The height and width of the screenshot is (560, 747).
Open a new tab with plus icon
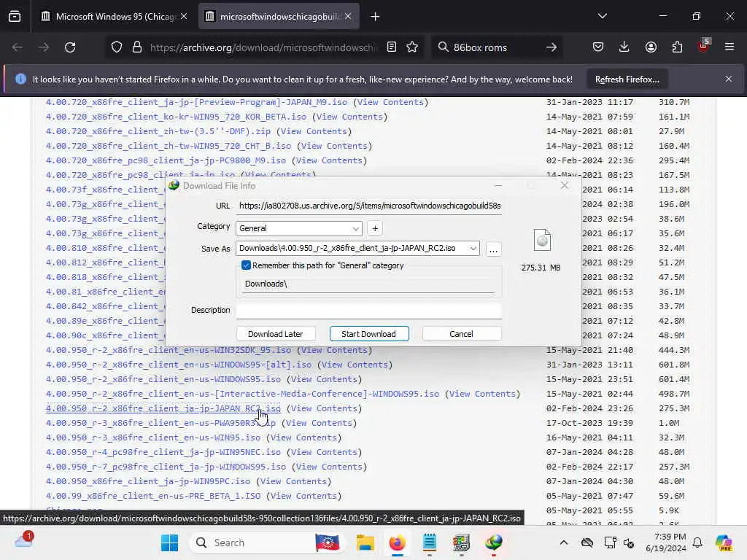(x=376, y=17)
